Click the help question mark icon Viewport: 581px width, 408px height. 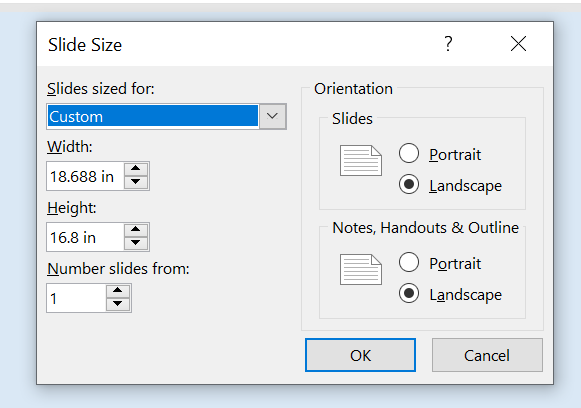click(x=448, y=44)
